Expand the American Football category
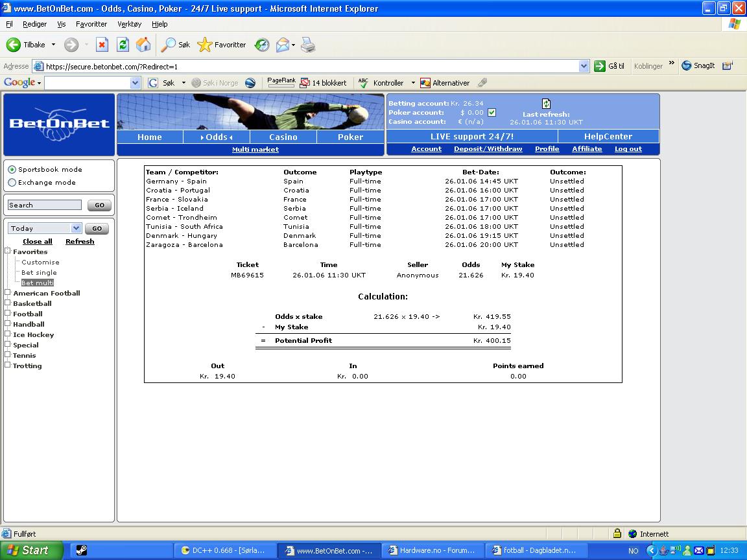The width and height of the screenshot is (747, 560). point(8,292)
